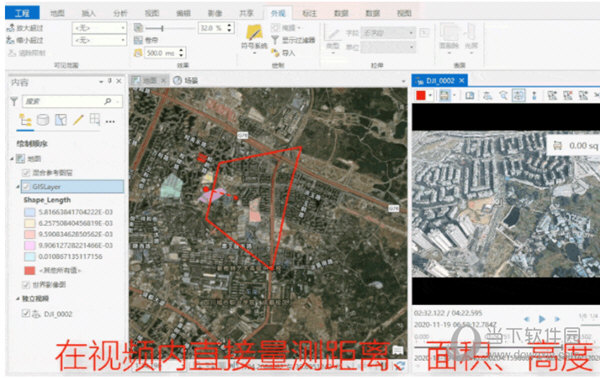The width and height of the screenshot is (600, 379).
Task: Click the filter funnel icon in Contents pane
Action: click(14, 101)
